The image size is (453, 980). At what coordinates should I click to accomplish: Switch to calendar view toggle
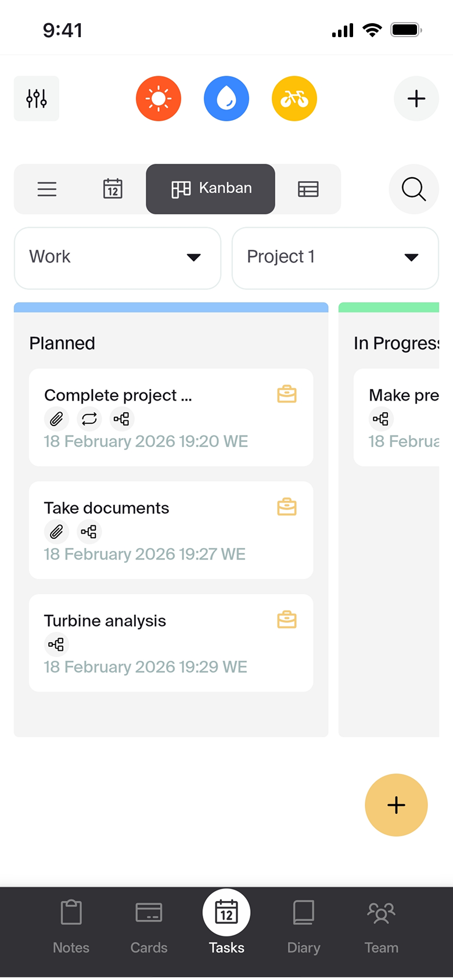click(x=113, y=189)
